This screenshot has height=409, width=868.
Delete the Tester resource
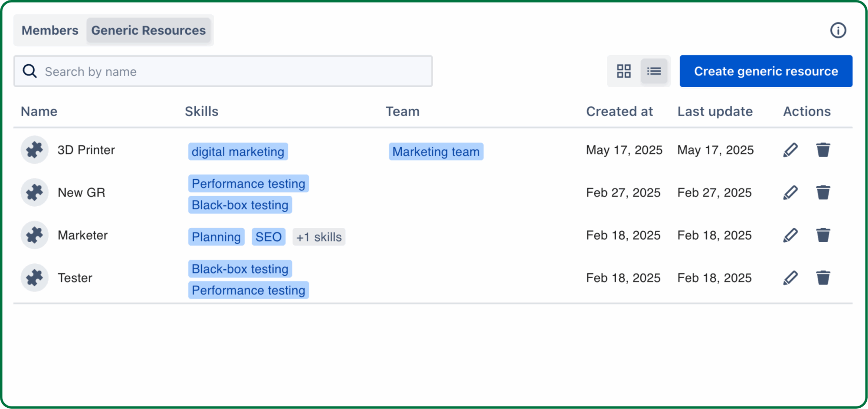(823, 278)
